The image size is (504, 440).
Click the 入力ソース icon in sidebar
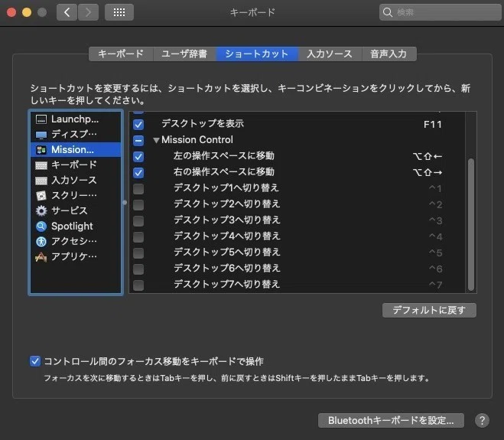click(41, 181)
